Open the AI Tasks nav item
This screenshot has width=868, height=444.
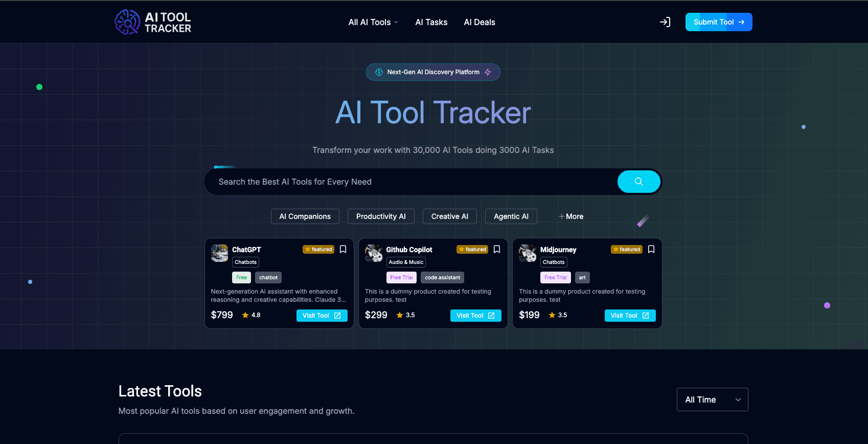[x=431, y=22]
